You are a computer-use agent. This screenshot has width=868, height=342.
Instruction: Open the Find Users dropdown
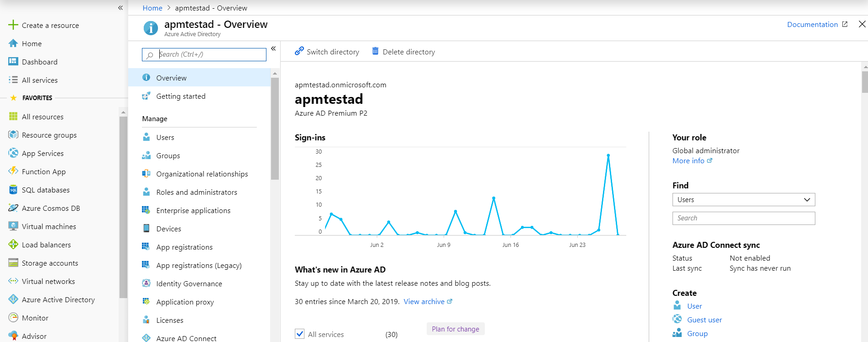[743, 200]
